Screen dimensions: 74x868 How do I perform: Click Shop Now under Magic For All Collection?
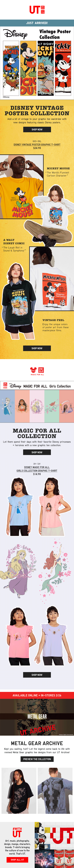(37, 452)
